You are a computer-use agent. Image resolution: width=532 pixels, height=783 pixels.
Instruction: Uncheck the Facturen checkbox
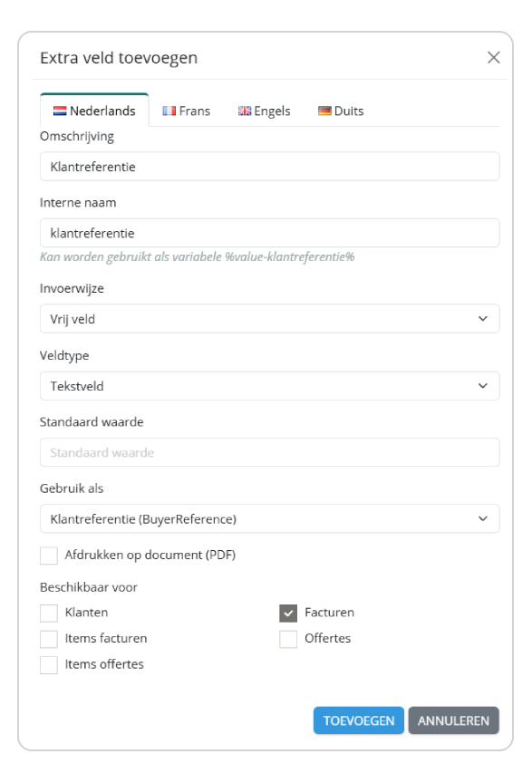[x=288, y=614]
